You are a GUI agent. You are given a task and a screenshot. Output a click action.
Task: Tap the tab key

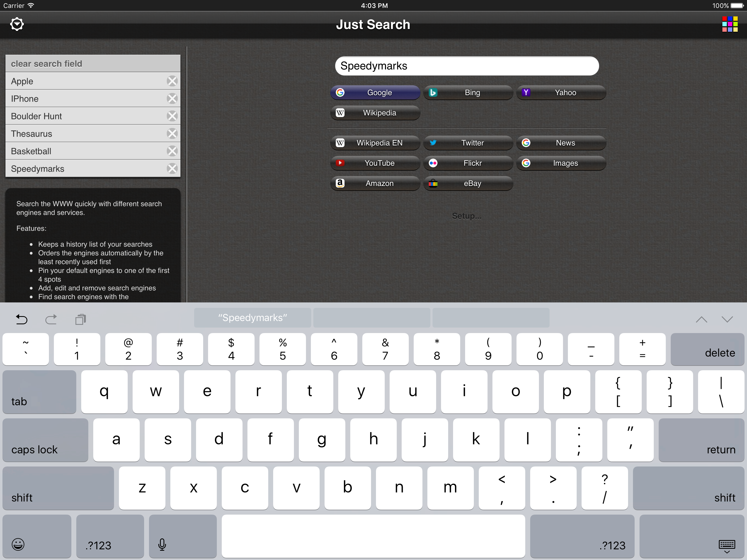[x=39, y=392]
